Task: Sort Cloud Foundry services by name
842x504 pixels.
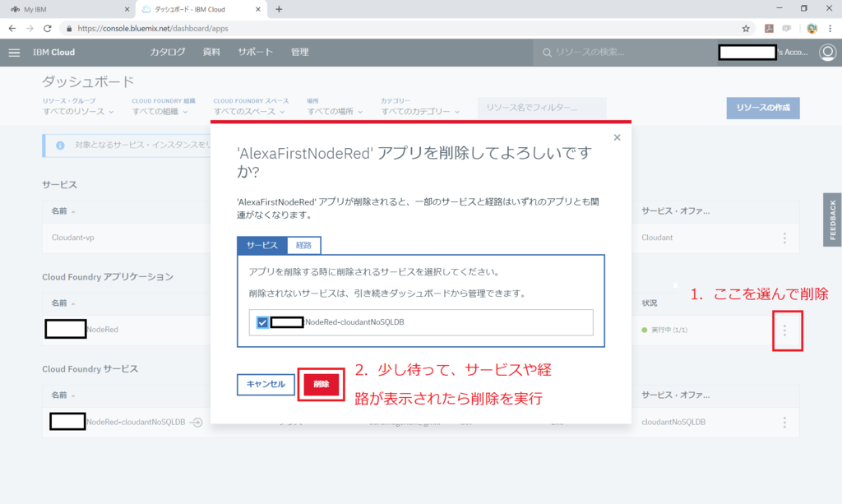Action: [62, 395]
